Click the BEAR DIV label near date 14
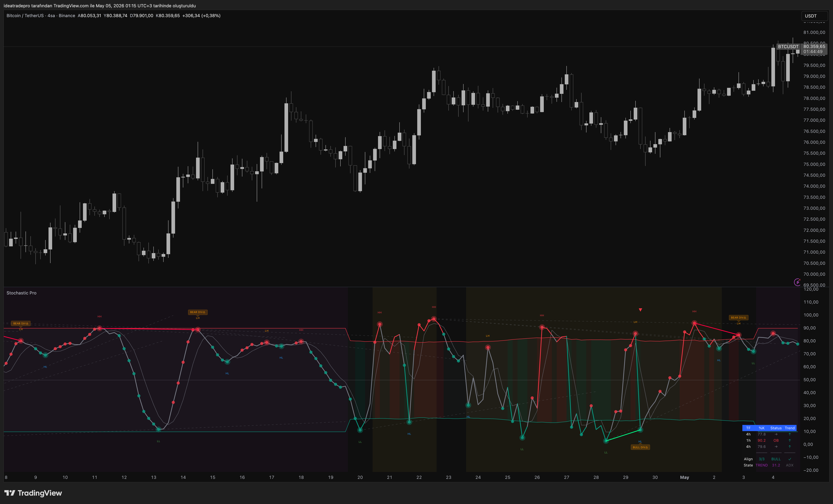Image resolution: width=833 pixels, height=504 pixels. click(x=198, y=312)
